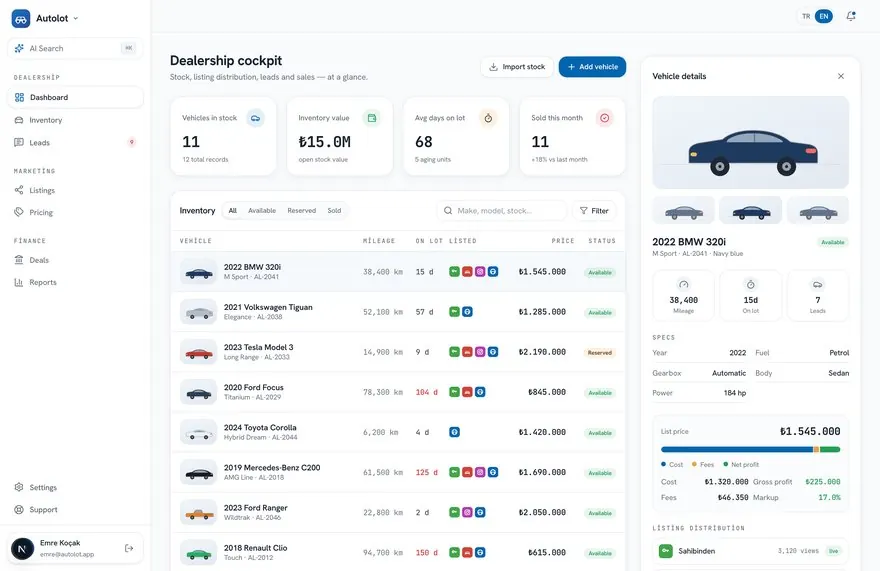The image size is (880, 571).
Task: Click the Inventory car icon in sidebar
Action: (x=19, y=120)
